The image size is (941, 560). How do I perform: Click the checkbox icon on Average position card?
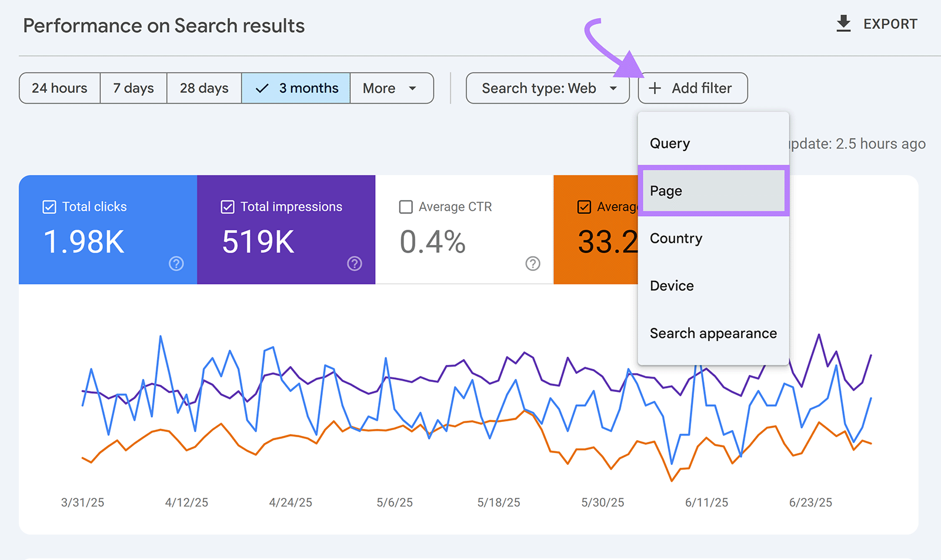tap(583, 206)
